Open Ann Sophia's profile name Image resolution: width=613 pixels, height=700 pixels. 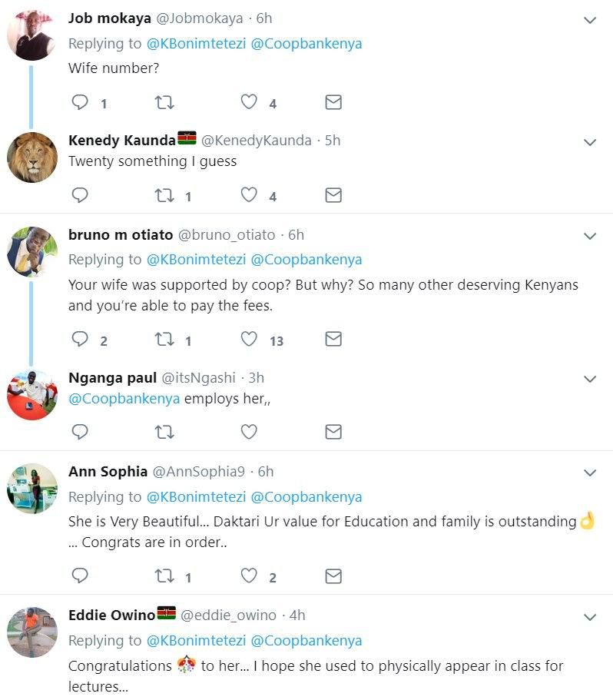[x=107, y=471]
